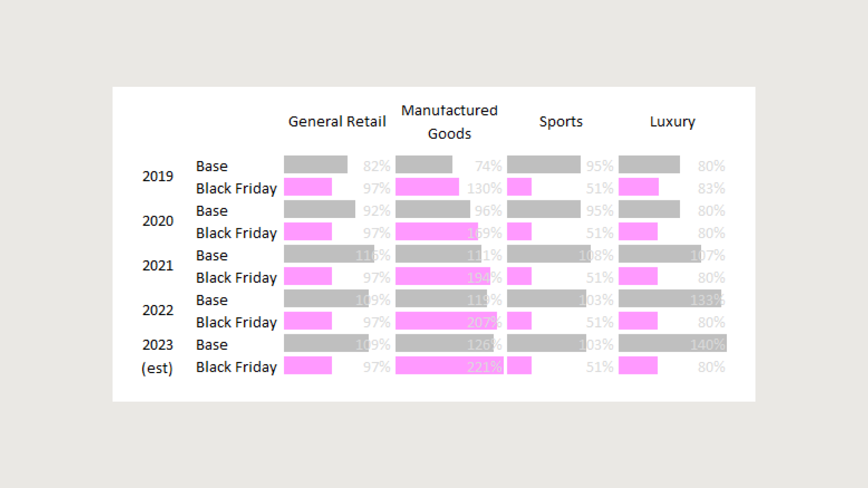Click the 221% Manufactured Goods pink bar

tap(449, 366)
